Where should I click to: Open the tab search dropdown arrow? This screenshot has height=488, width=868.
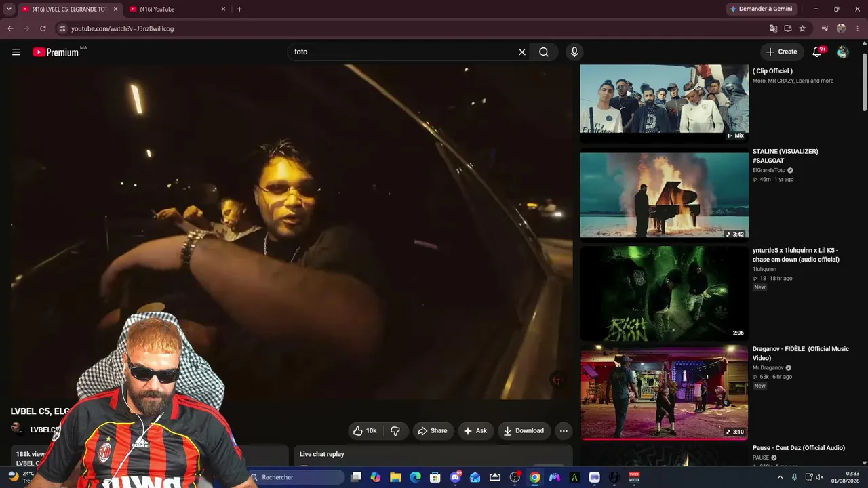pos(9,9)
